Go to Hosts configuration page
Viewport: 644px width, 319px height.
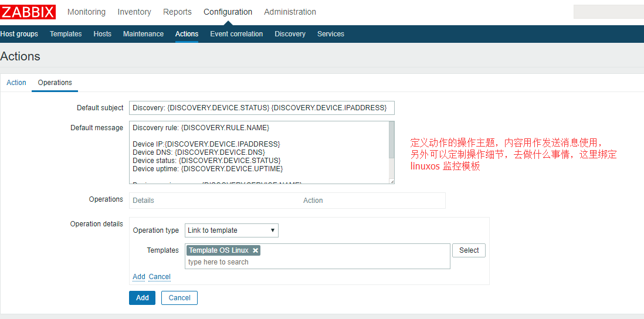coord(102,34)
